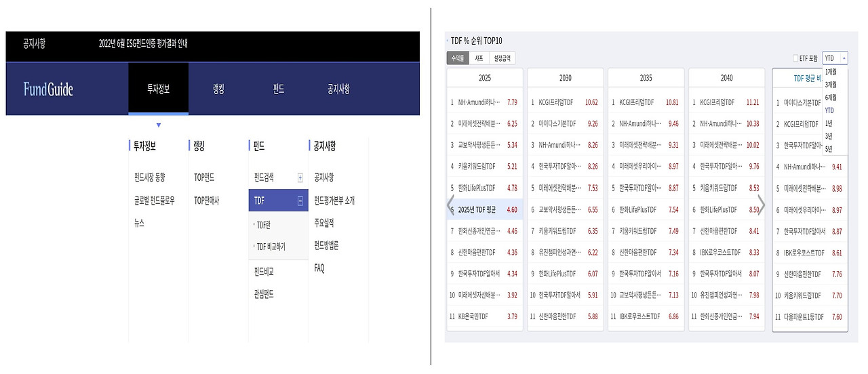This screenshot has height=374, width=868.
Task: Open the 뉴스 link
Action: (139, 223)
